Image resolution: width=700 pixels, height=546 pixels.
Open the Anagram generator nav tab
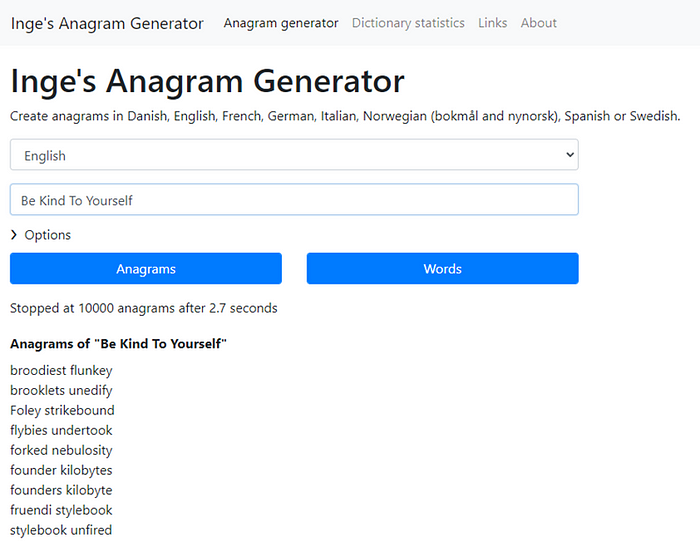(x=281, y=23)
